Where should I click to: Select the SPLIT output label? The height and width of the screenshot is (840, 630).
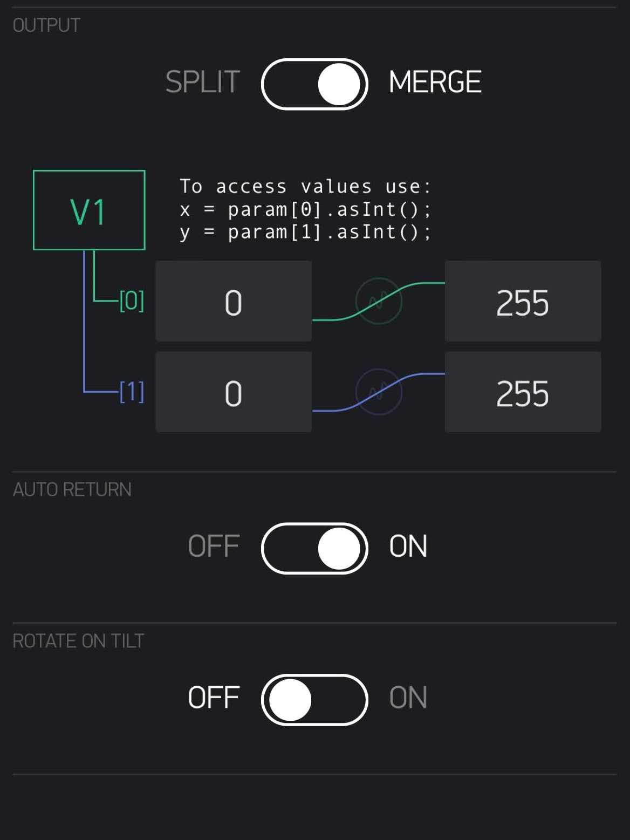[202, 83]
